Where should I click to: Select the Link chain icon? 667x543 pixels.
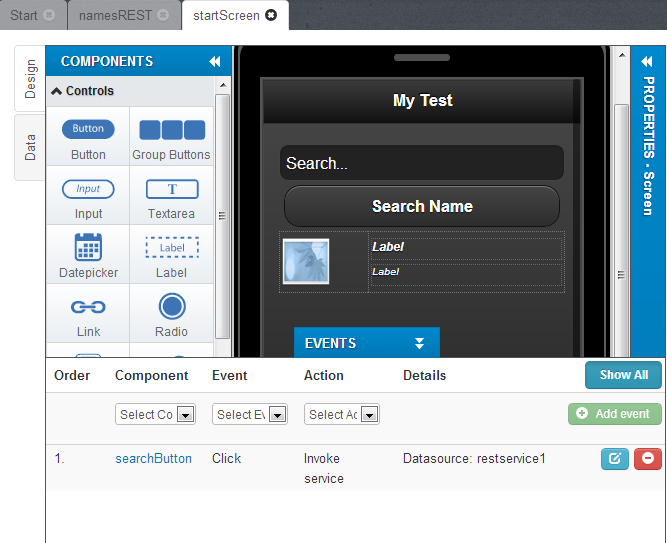88,307
